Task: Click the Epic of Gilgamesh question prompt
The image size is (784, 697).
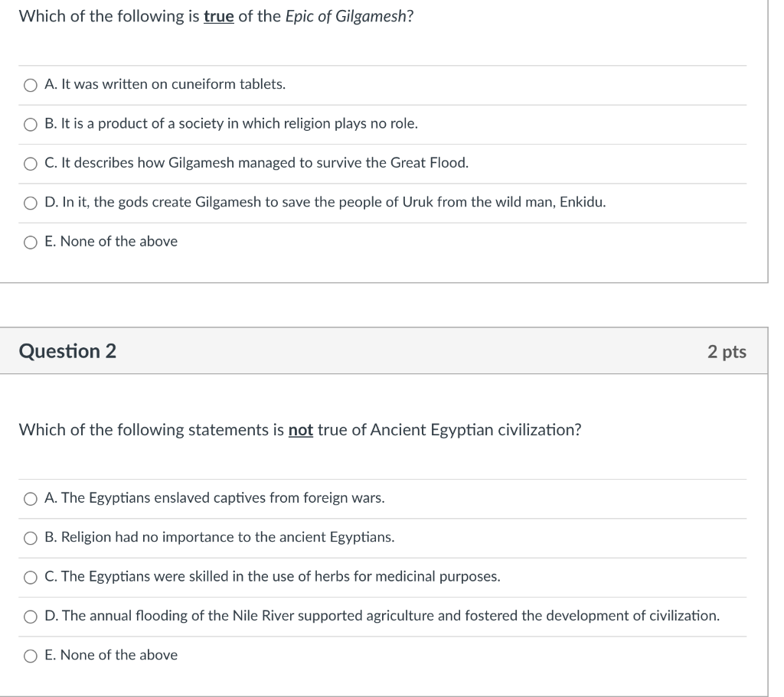Action: coord(217,17)
